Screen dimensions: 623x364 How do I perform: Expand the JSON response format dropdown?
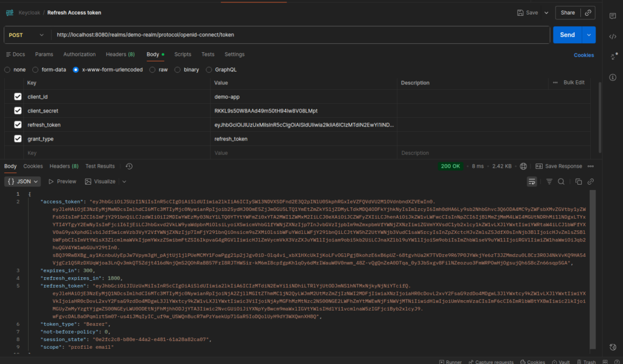click(23, 181)
